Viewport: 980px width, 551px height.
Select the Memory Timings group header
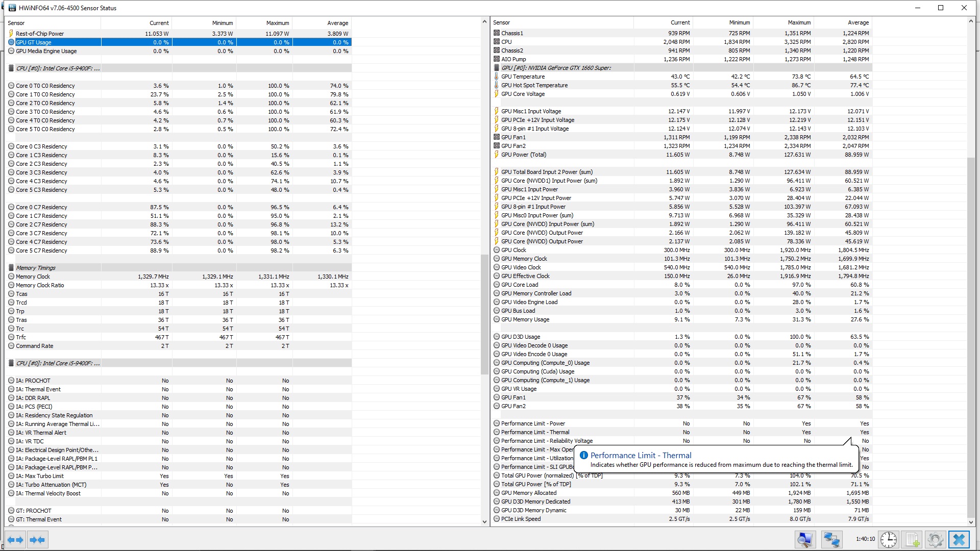[35, 268]
